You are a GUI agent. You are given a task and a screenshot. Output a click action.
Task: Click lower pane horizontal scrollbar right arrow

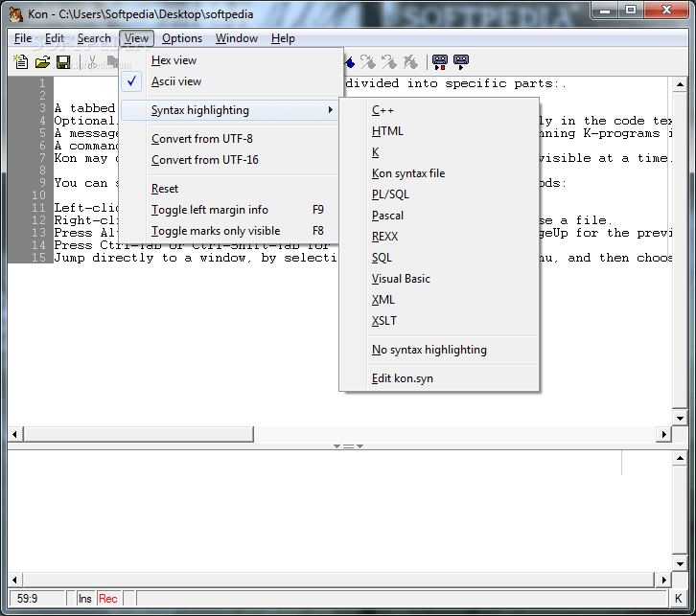click(663, 580)
